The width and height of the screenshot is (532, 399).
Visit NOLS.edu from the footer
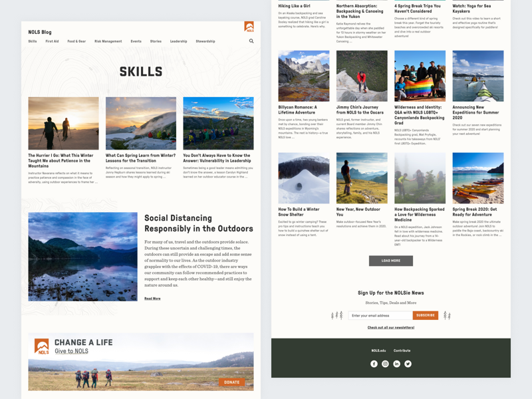(380, 349)
